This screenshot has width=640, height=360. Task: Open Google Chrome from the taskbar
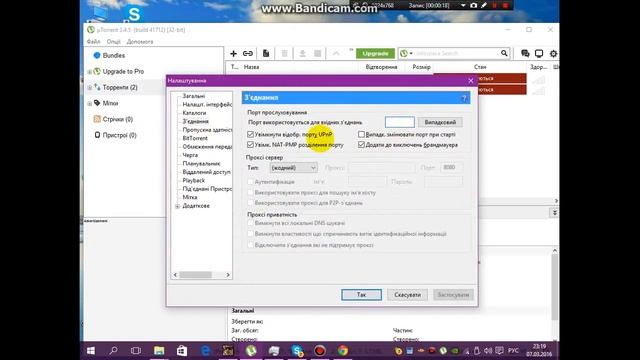coord(343,351)
